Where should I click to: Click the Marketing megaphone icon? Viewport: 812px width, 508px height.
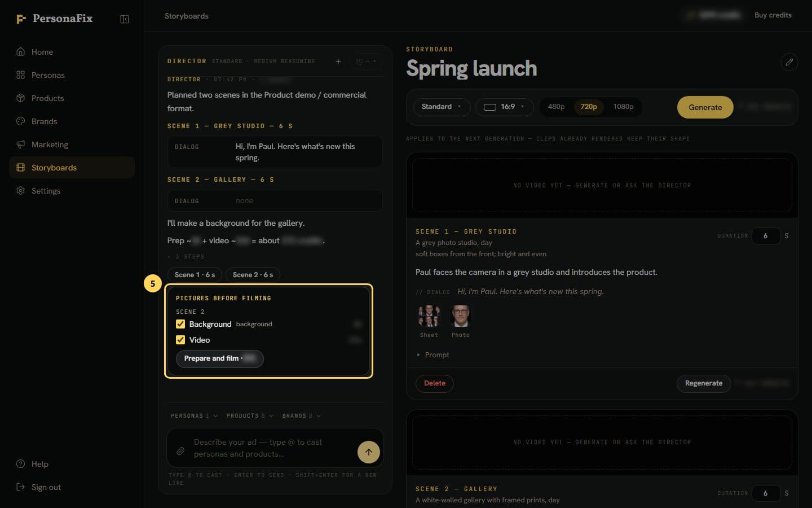coord(21,144)
